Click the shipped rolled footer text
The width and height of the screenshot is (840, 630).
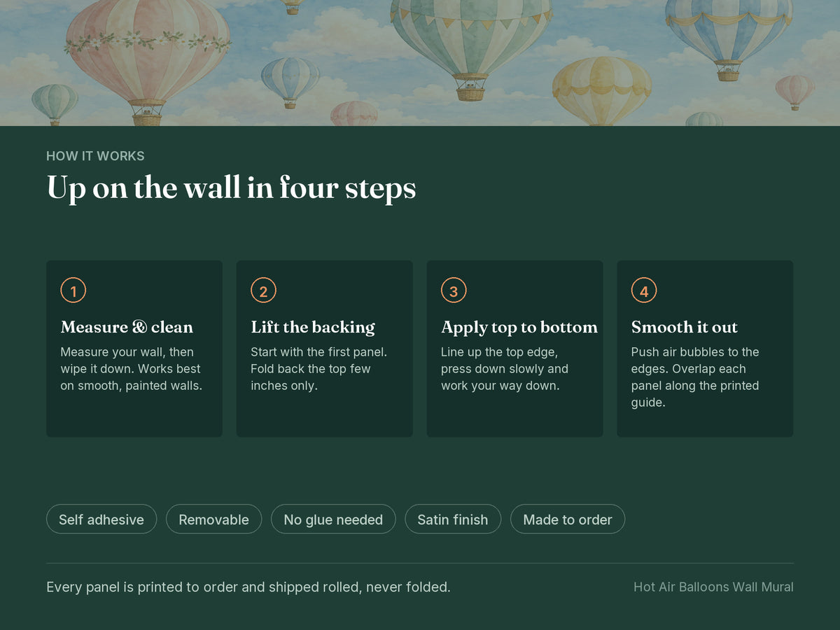[x=248, y=587]
